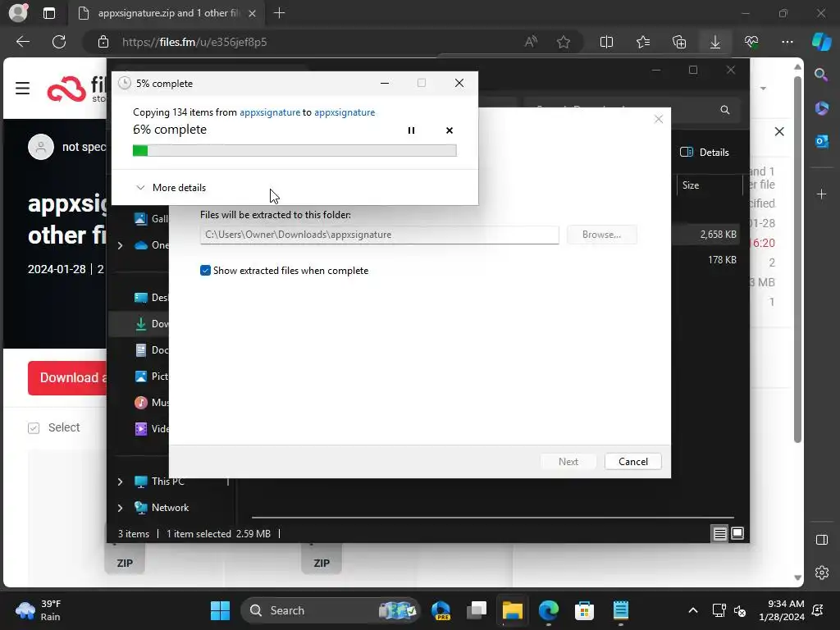Select Documents in the navigation pane
840x630 pixels.
click(x=151, y=349)
